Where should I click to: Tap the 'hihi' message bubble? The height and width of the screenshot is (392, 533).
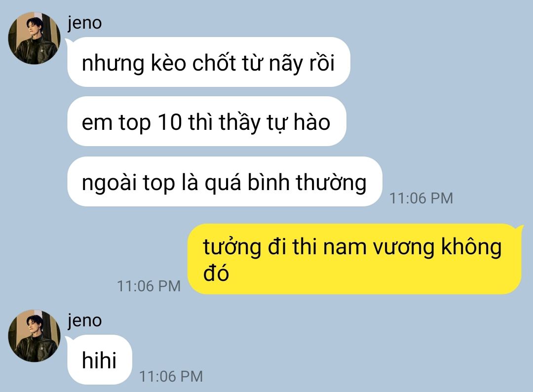coord(99,360)
